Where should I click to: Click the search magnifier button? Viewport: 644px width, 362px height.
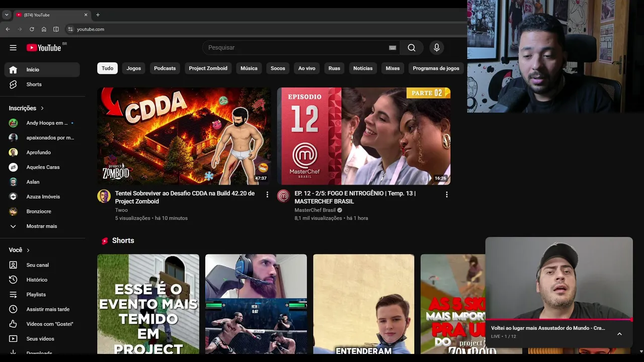coord(412,48)
